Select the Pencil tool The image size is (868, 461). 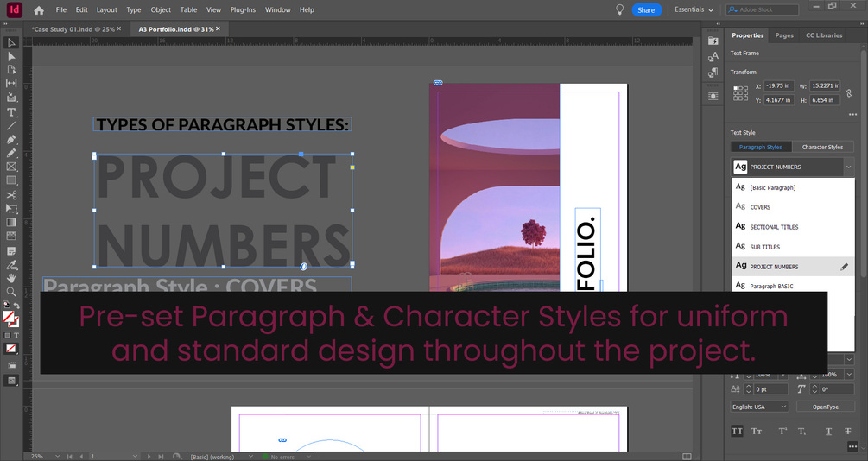(11, 153)
